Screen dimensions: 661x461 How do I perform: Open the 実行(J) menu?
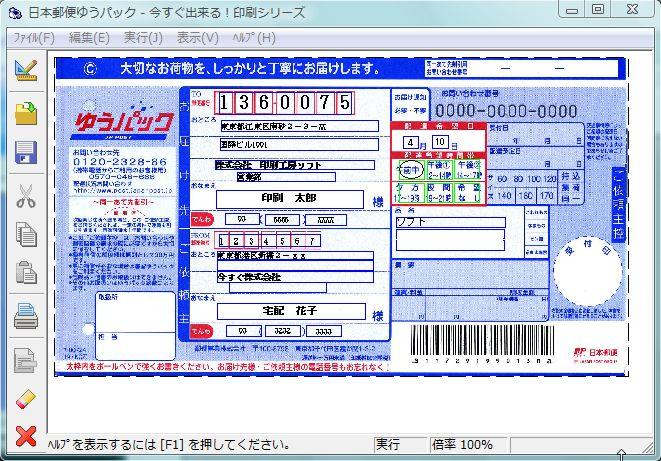pyautogui.click(x=143, y=38)
